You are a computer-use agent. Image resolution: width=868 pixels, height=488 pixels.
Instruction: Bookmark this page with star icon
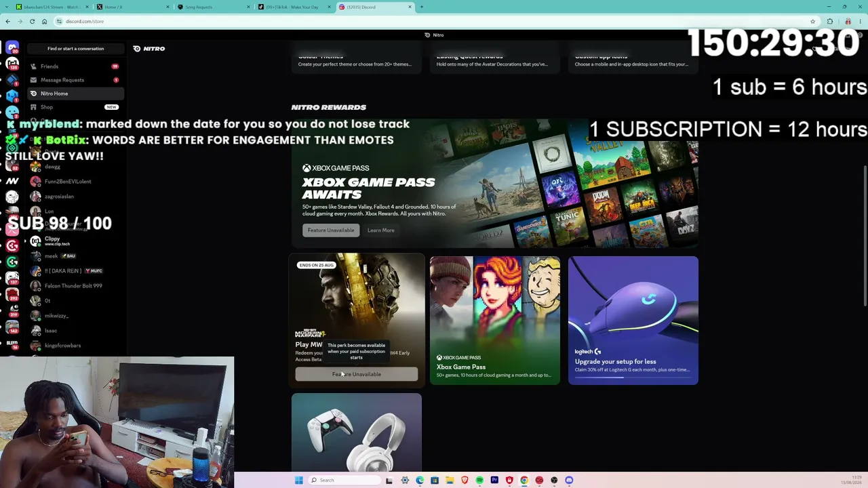[812, 21]
